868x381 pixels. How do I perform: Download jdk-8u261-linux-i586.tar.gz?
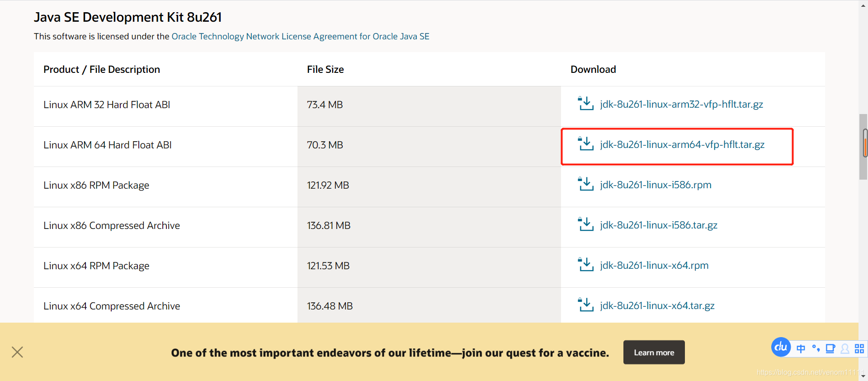click(x=659, y=225)
